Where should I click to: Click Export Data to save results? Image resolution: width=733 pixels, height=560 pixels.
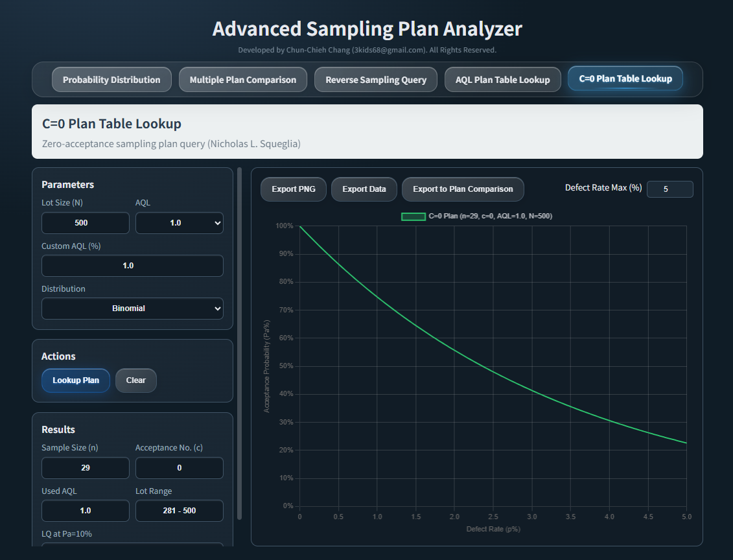coord(364,189)
